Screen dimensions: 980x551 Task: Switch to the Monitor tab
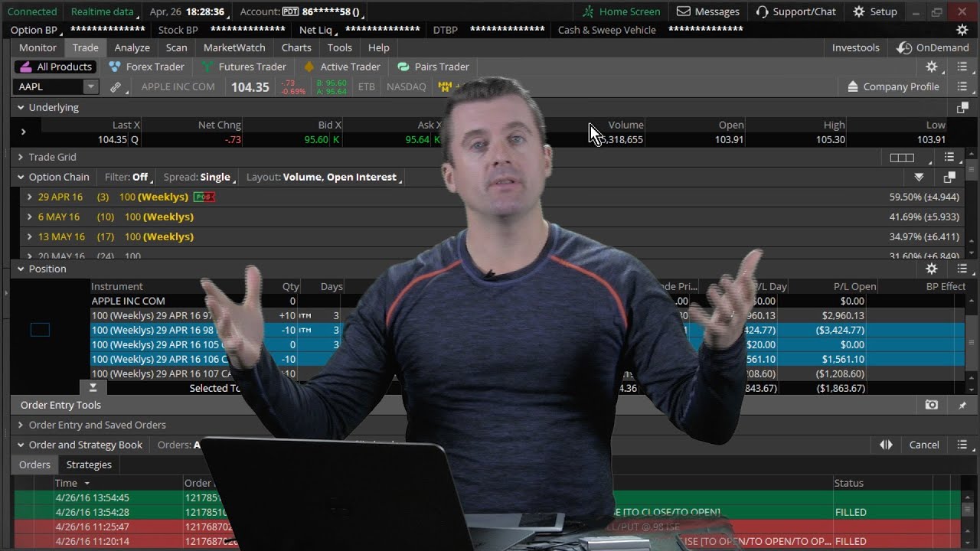(38, 47)
